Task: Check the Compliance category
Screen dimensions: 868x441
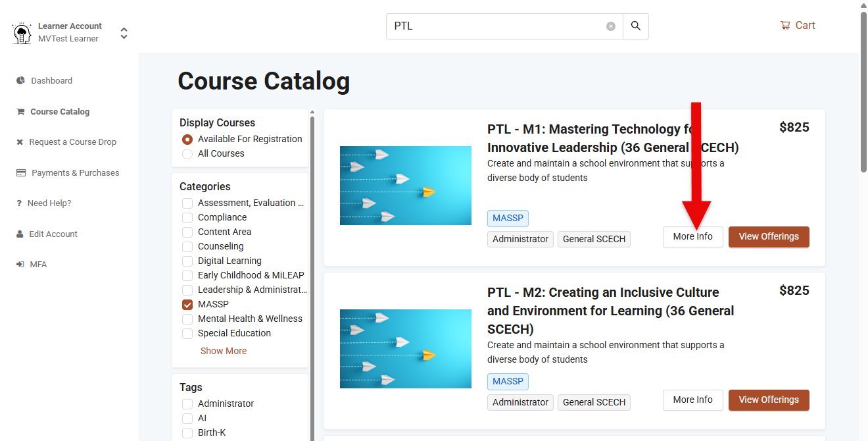Action: [187, 218]
